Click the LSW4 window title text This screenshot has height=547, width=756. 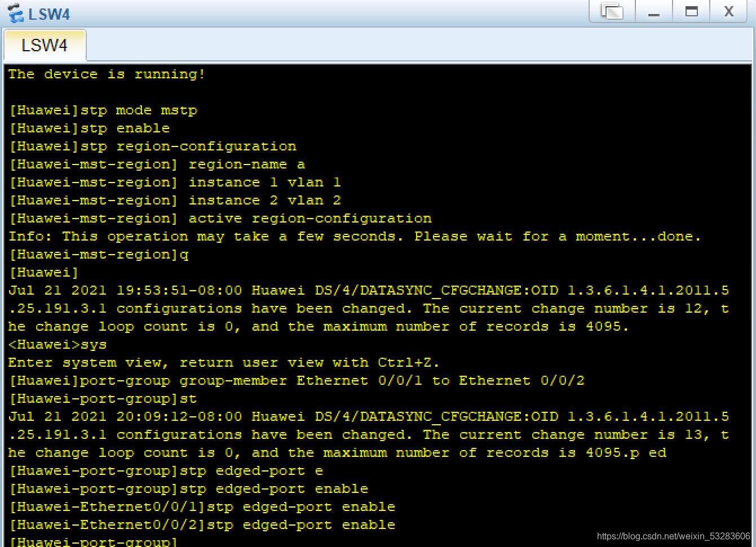[49, 14]
